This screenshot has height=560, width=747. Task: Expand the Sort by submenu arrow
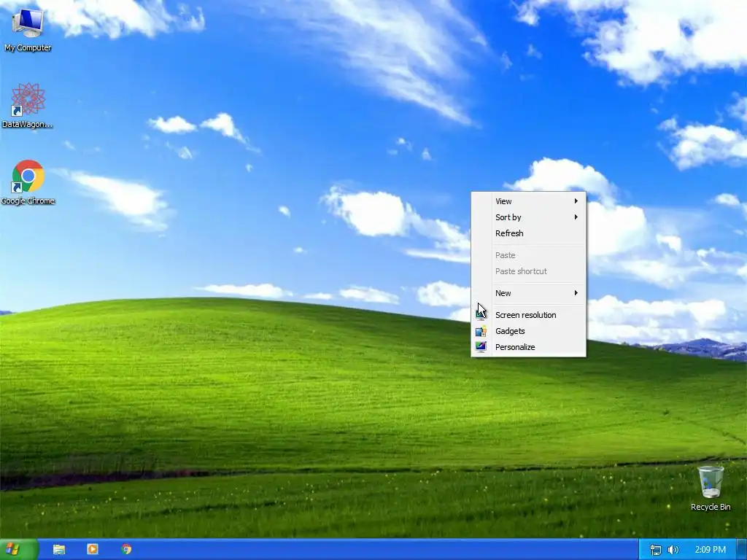[x=576, y=217]
